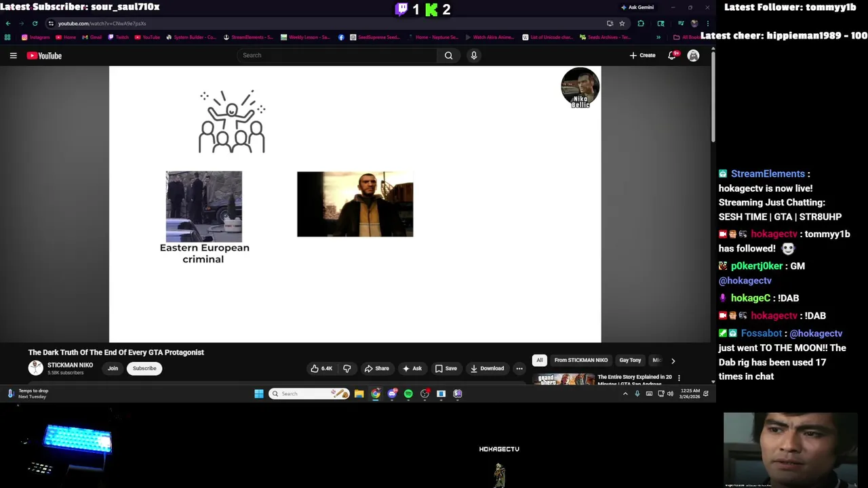
Task: Subscribe to STICKMAN NIKO
Action: click(x=144, y=369)
